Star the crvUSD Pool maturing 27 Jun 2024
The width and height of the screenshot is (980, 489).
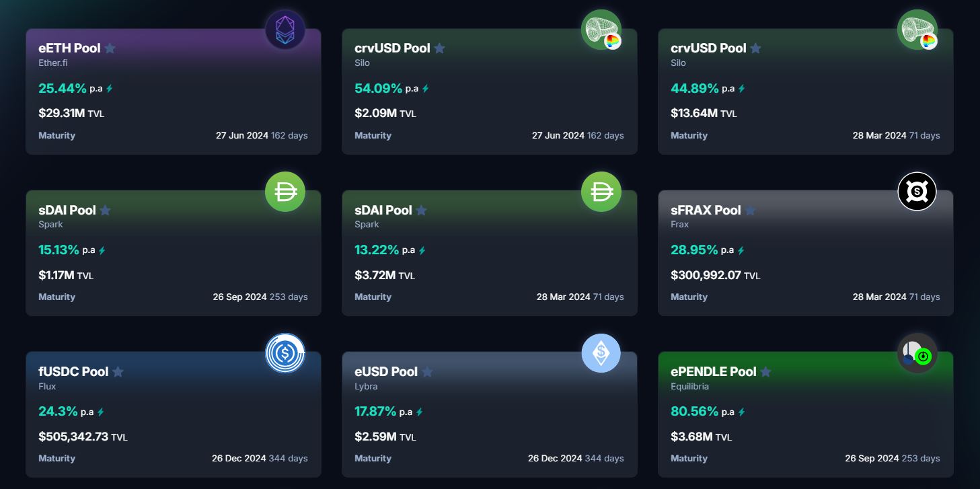coord(439,48)
